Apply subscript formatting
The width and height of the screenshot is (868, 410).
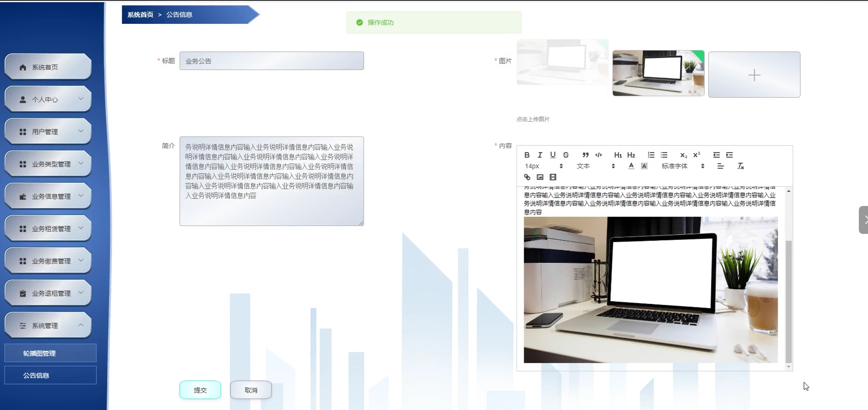(x=684, y=155)
